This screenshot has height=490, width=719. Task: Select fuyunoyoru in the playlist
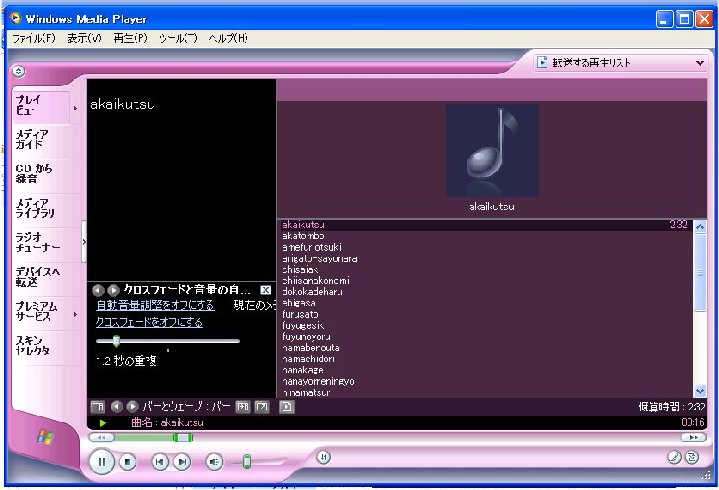click(x=486, y=336)
